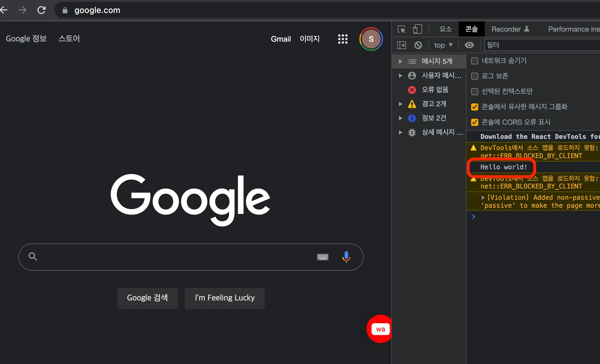Open the Gmail link
Screen dimensions: 600x364
280,39
